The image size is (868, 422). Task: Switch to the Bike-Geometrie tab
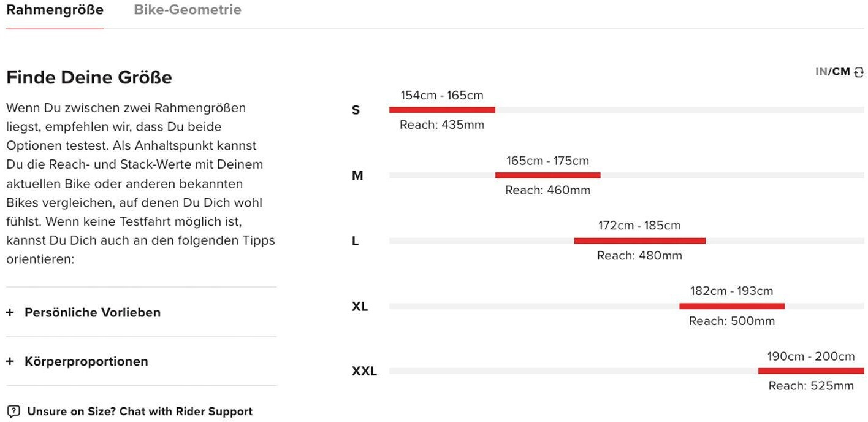[188, 10]
